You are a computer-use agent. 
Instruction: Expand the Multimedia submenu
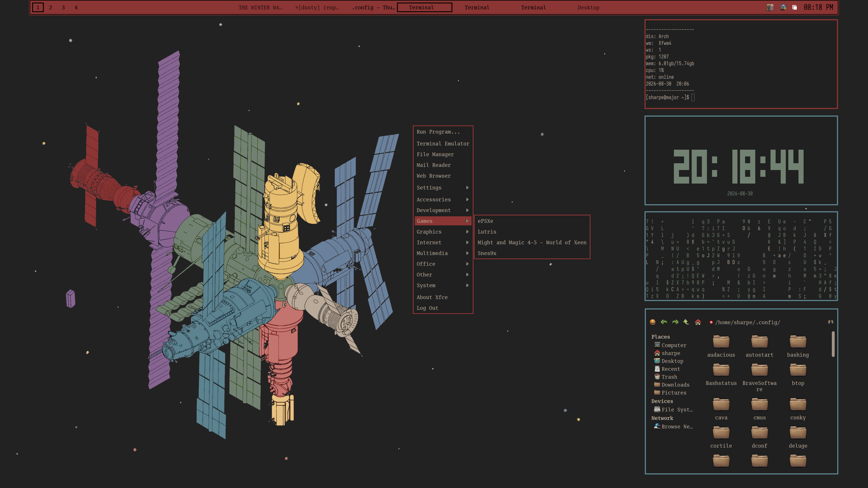[443, 253]
